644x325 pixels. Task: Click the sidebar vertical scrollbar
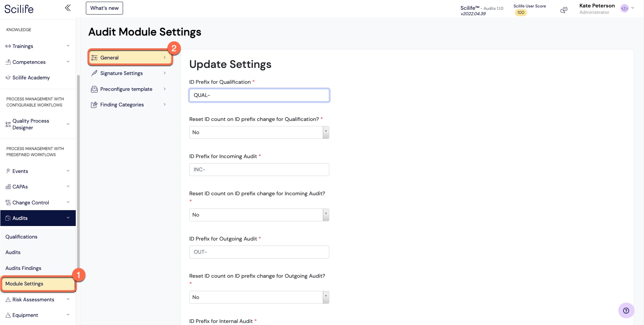tap(78, 172)
